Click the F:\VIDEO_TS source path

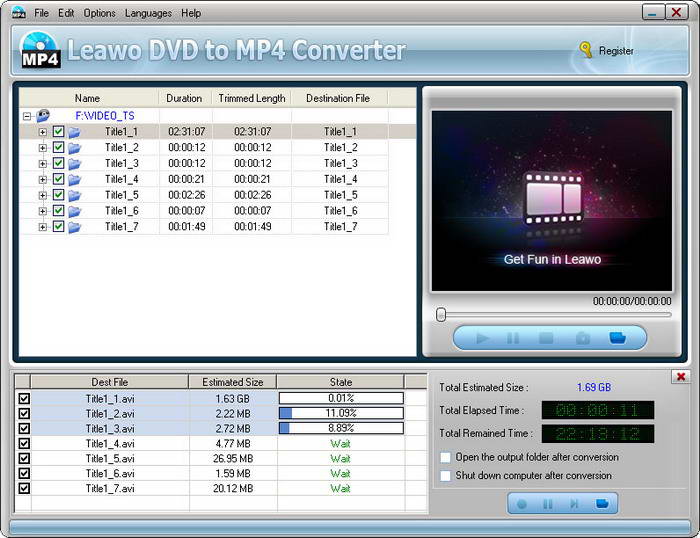point(105,116)
